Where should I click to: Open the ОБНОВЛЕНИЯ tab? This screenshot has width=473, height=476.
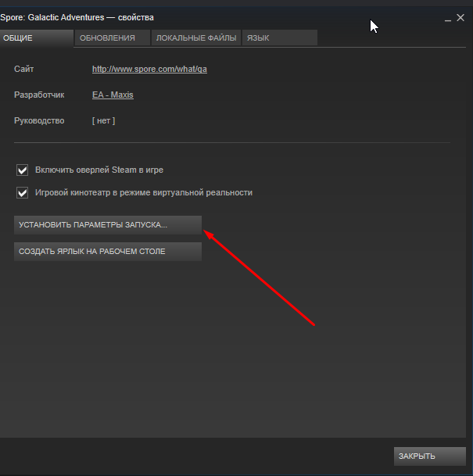(113, 38)
